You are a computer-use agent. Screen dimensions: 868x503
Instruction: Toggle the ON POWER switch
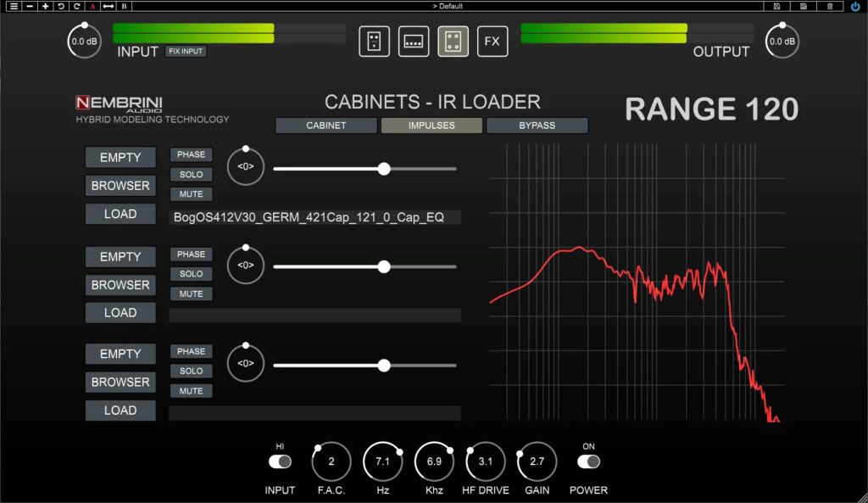(588, 461)
